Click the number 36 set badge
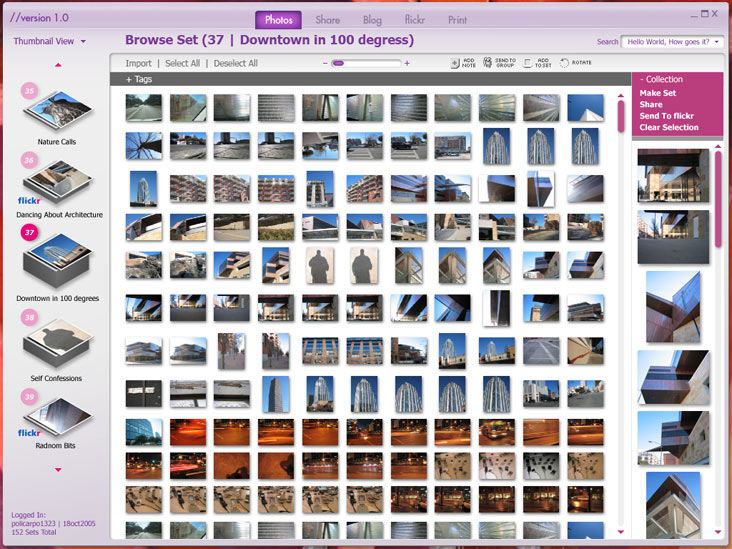Viewport: 732px width, 549px height. 29,160
